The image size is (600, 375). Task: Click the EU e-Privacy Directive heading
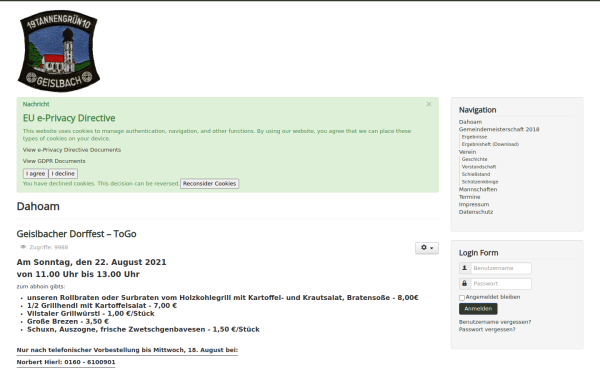click(x=69, y=118)
